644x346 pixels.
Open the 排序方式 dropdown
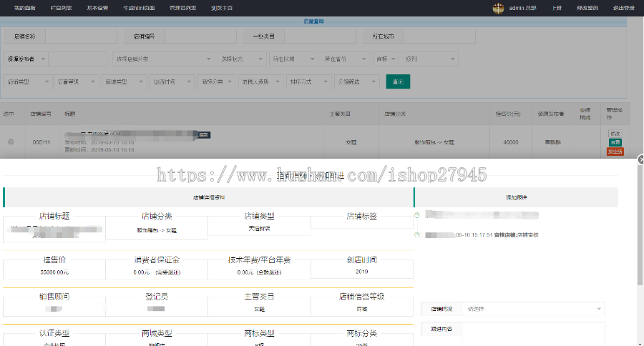pos(309,81)
